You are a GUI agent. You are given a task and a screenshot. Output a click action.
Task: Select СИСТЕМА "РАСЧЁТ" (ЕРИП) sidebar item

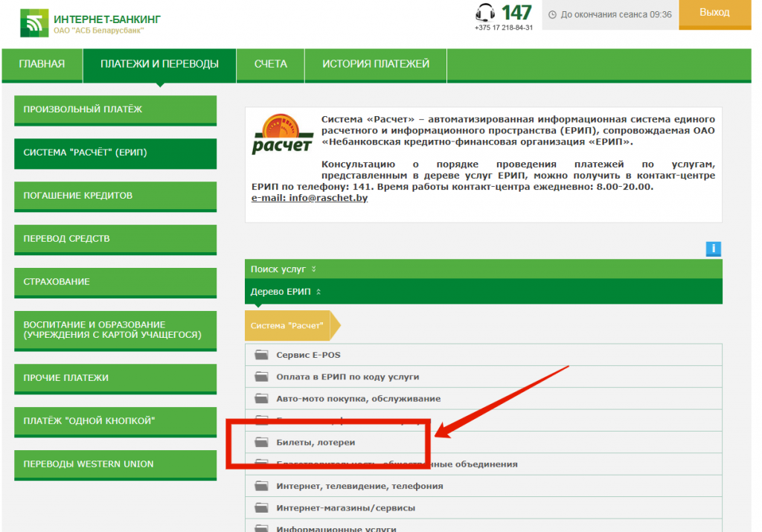point(115,153)
